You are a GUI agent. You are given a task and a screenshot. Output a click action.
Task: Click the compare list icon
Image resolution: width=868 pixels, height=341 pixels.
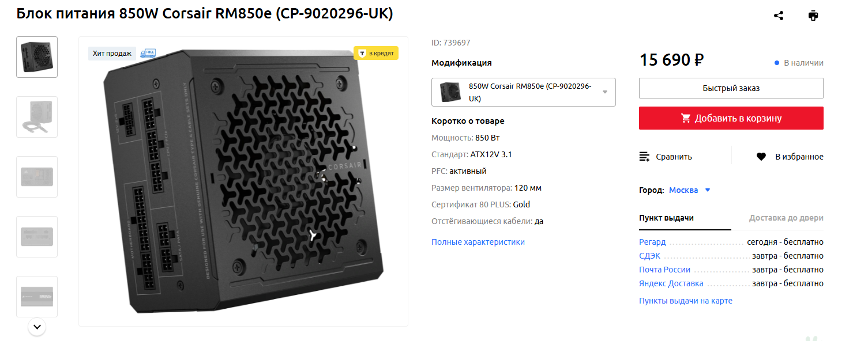pos(645,157)
